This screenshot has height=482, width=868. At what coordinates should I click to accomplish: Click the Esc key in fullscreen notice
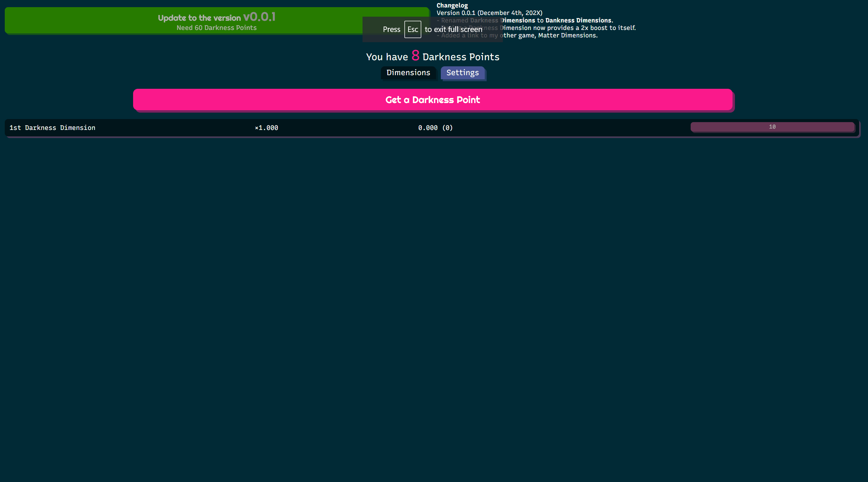click(413, 30)
